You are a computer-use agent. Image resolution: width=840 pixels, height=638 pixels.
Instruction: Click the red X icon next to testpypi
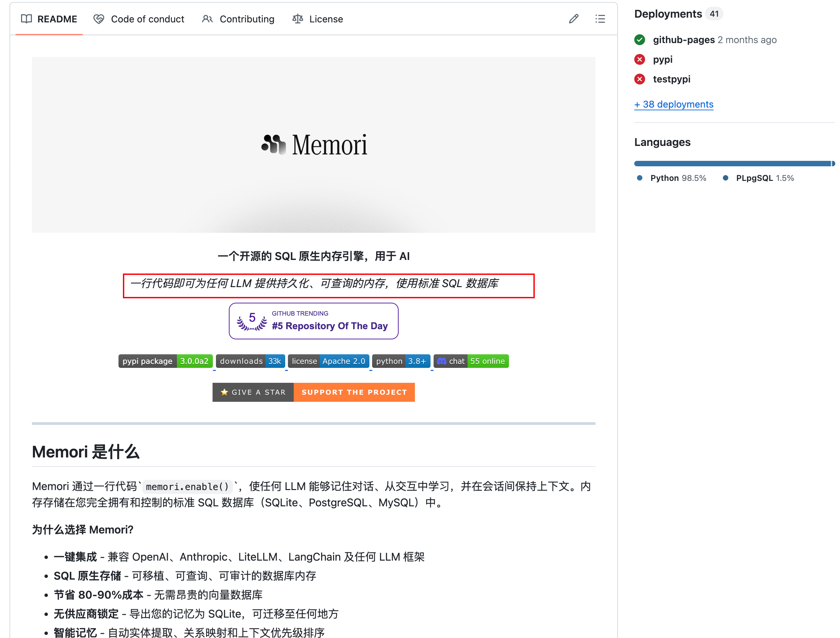(640, 79)
